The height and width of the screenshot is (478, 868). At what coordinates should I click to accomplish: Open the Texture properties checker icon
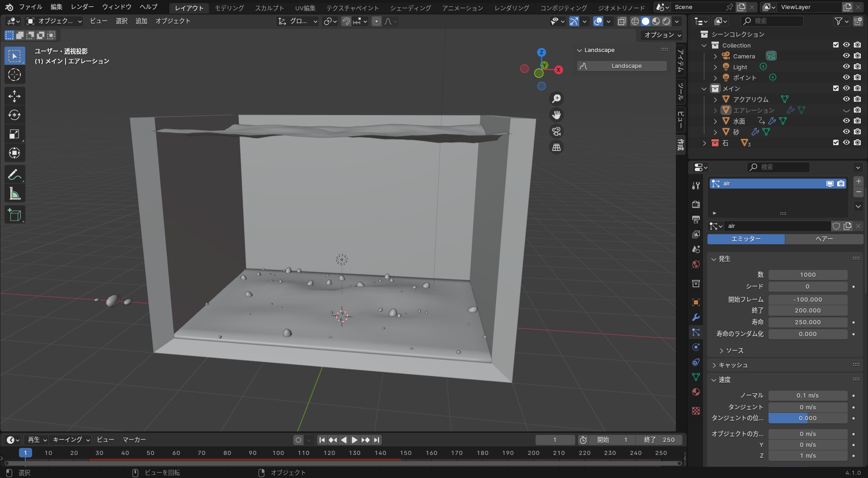(x=696, y=411)
